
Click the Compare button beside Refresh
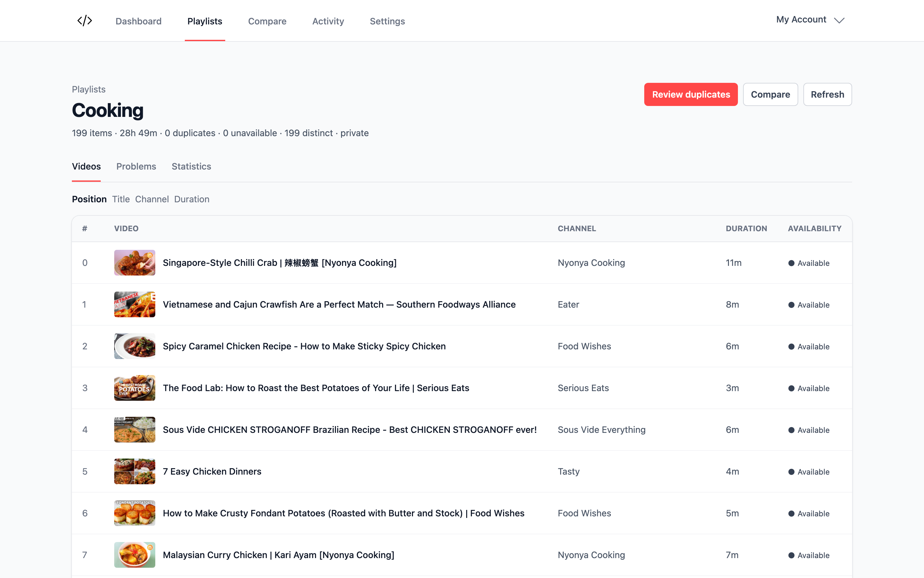tap(770, 94)
